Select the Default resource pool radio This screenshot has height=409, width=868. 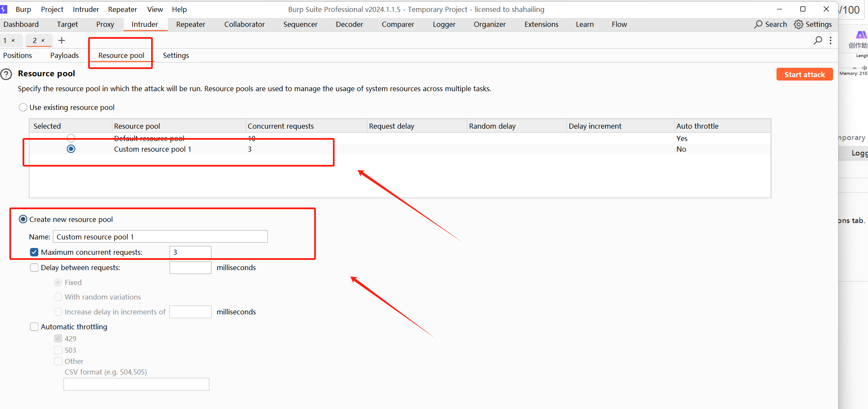(71, 138)
